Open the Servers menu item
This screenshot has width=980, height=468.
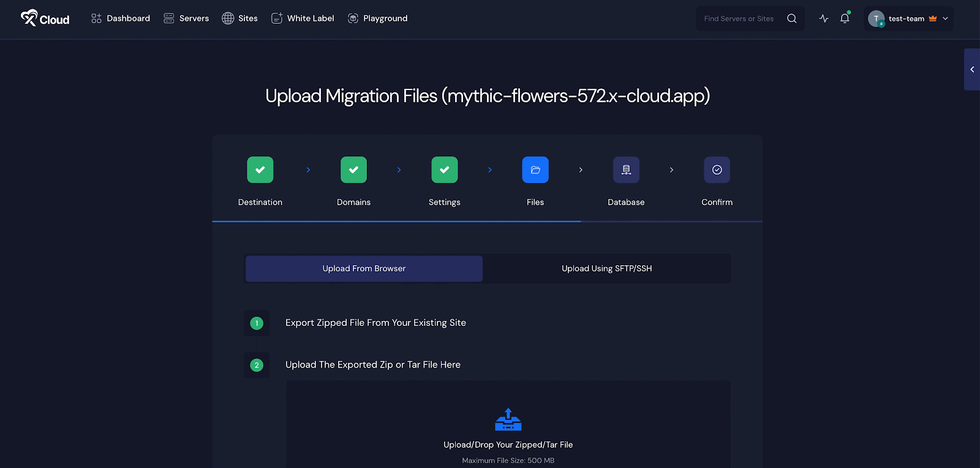pyautogui.click(x=187, y=18)
